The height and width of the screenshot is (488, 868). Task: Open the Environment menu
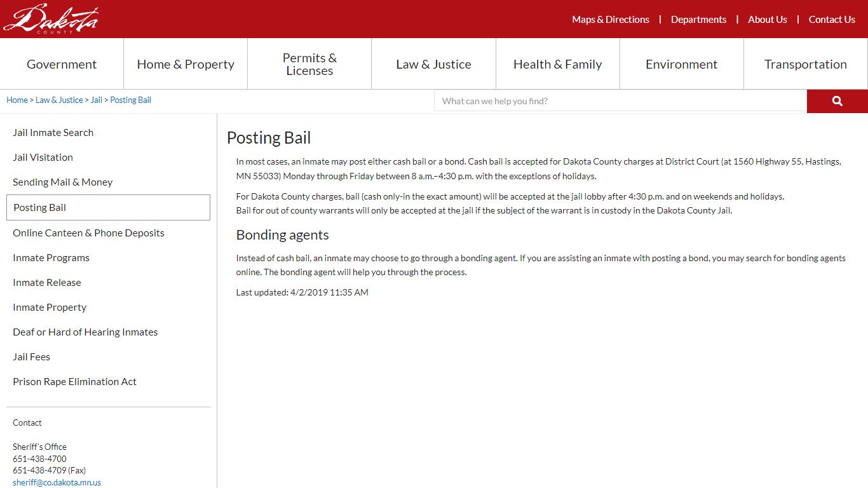(681, 64)
